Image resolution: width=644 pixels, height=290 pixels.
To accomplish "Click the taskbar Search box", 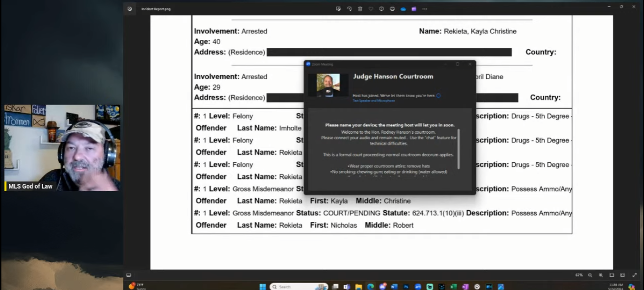I will 298,286.
